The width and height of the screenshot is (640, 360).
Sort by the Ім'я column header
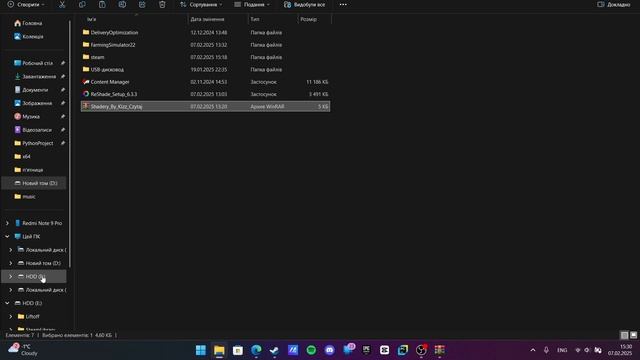tap(91, 19)
